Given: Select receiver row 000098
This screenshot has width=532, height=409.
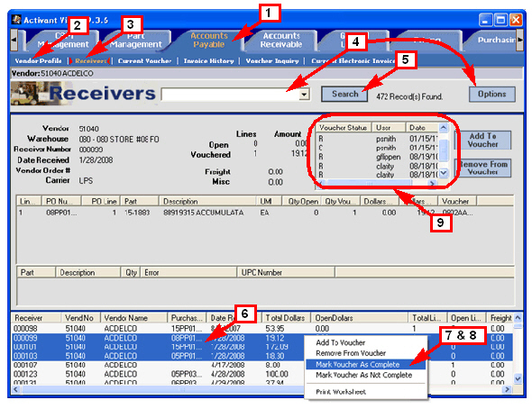Looking at the screenshot, I should 262,328.
